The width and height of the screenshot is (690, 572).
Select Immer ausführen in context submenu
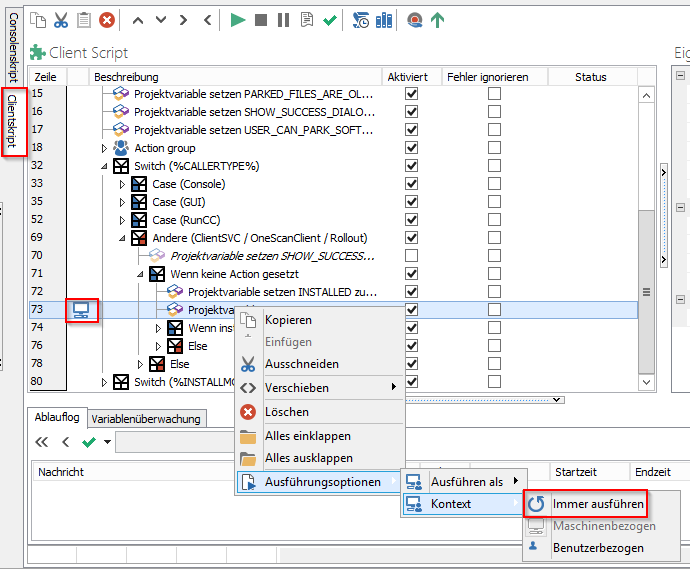click(598, 504)
